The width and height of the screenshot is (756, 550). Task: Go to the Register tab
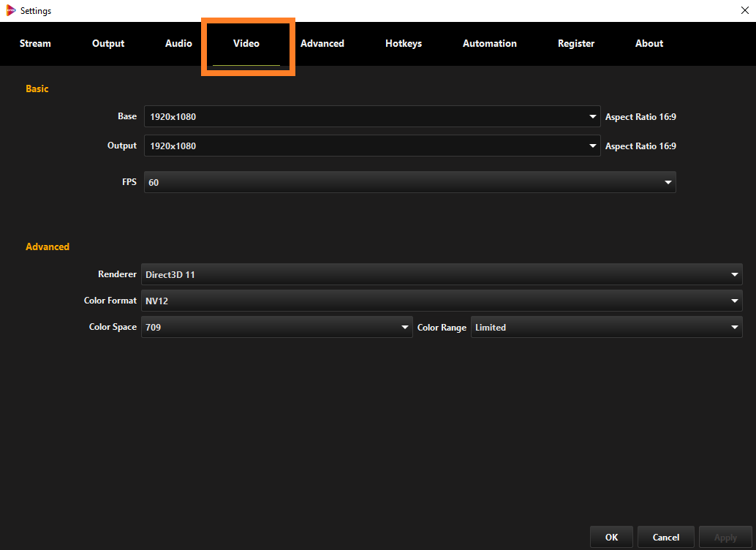tap(575, 43)
